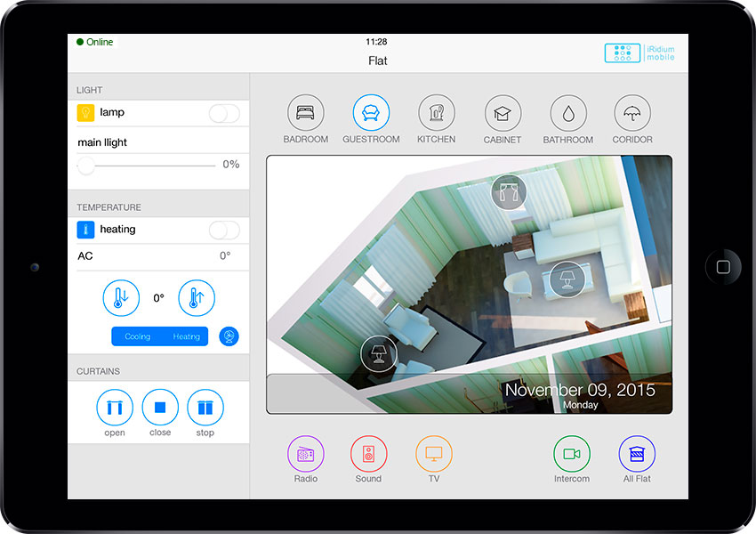Open the Bathroom water drop icon
Viewport: 756px width, 534px height.
point(568,113)
